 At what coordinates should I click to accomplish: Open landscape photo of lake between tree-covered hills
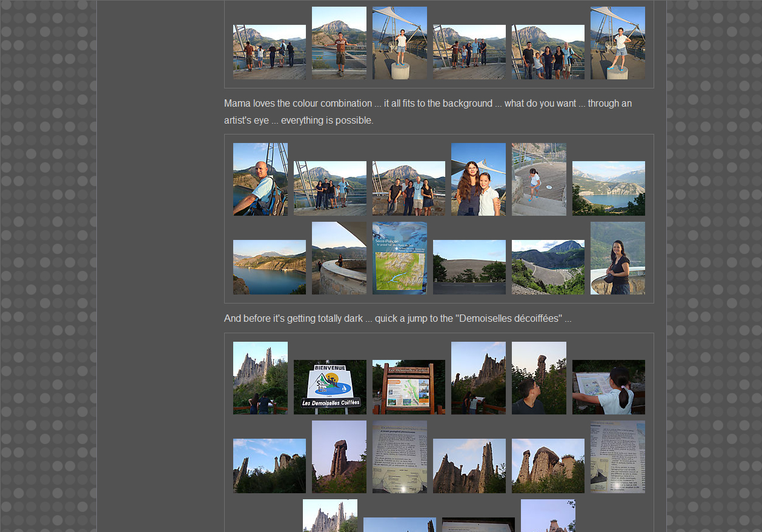(608, 188)
